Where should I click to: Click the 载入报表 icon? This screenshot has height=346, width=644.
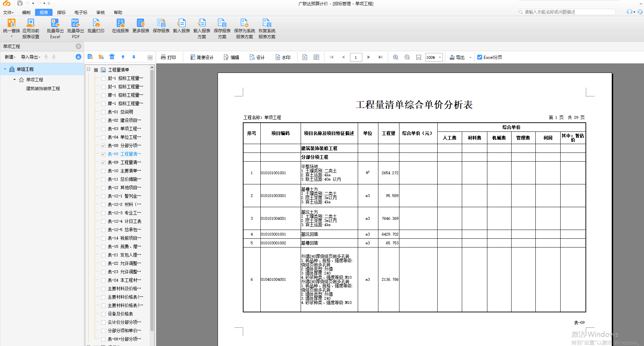(181, 23)
